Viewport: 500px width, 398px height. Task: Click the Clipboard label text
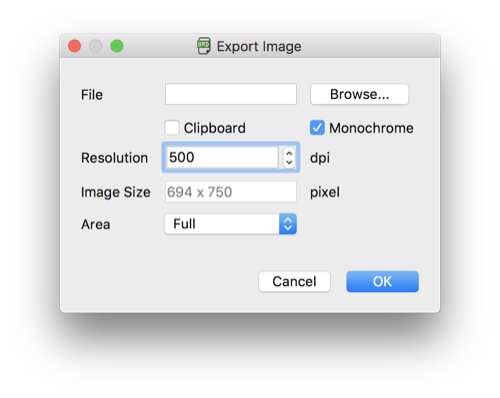(x=215, y=128)
